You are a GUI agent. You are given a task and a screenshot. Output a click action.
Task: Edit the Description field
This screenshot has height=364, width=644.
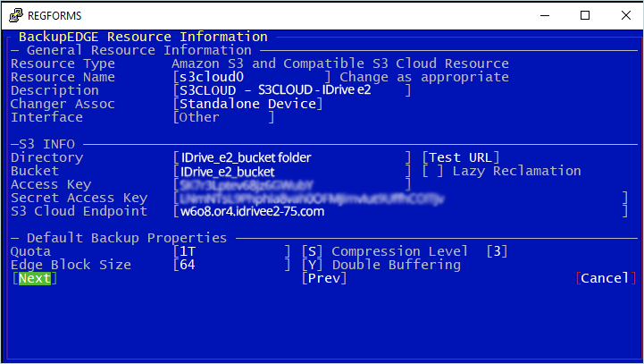click(292, 90)
